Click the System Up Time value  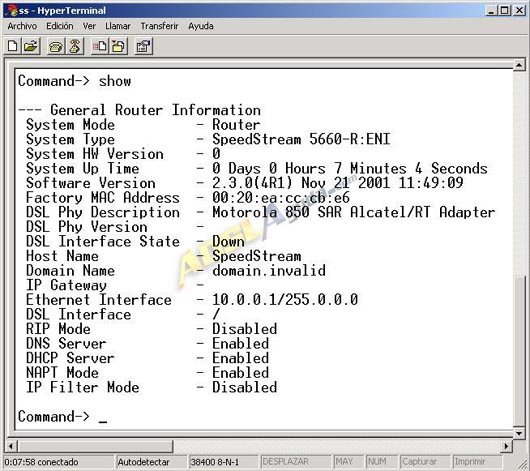350,168
